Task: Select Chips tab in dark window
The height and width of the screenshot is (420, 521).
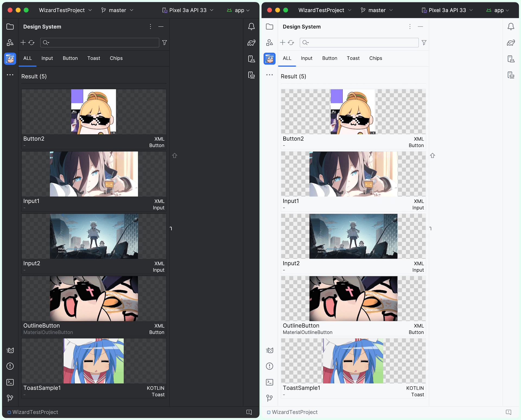Action: pyautogui.click(x=116, y=58)
